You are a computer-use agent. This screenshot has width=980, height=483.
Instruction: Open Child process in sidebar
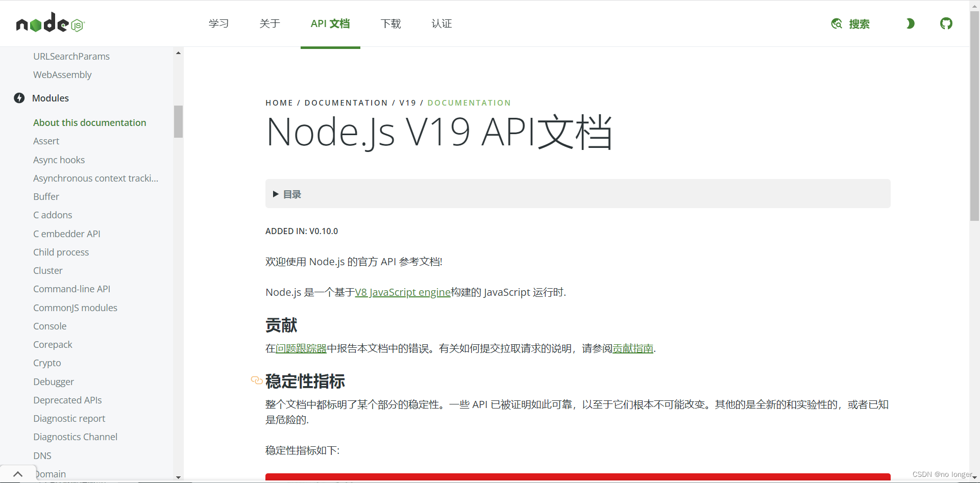pyautogui.click(x=61, y=252)
